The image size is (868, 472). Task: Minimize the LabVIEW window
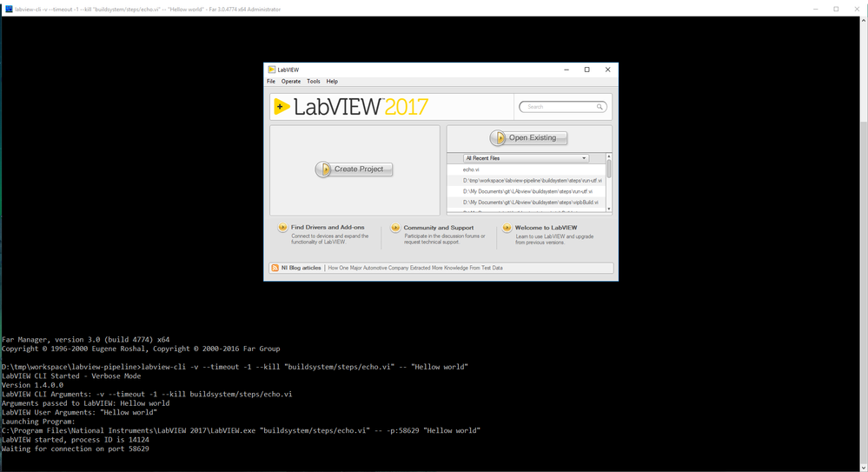(x=567, y=70)
